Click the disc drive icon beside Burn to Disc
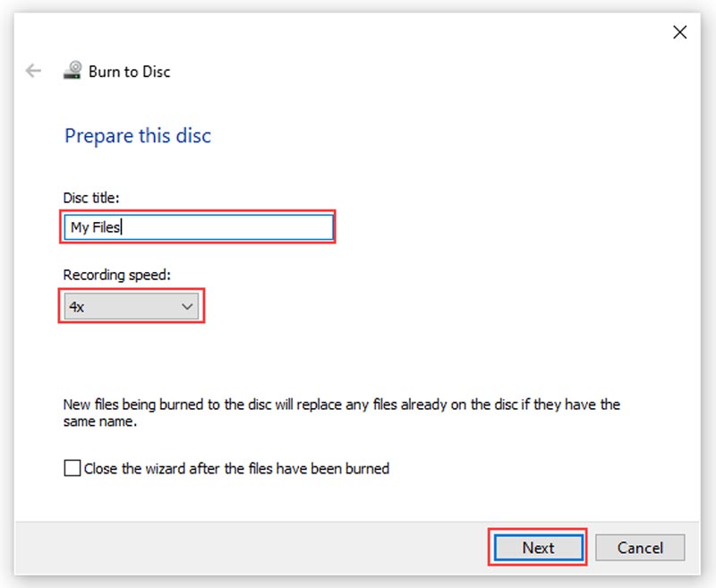 pyautogui.click(x=73, y=72)
